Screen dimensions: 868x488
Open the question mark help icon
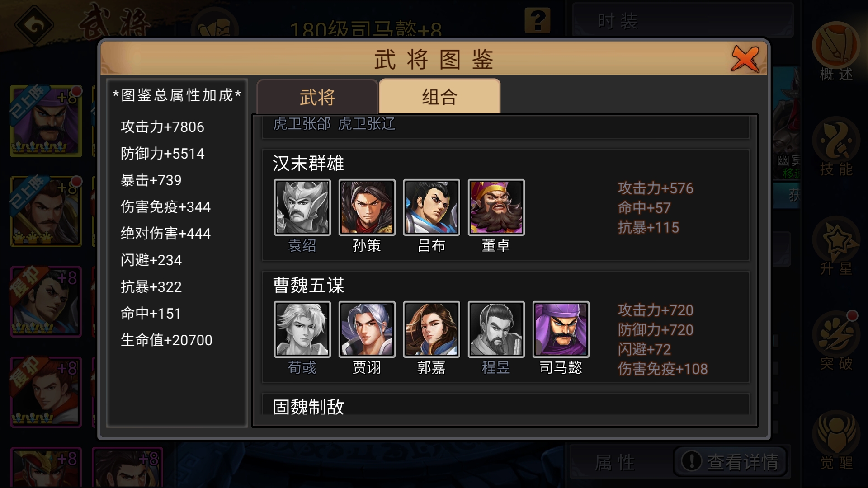click(x=538, y=20)
